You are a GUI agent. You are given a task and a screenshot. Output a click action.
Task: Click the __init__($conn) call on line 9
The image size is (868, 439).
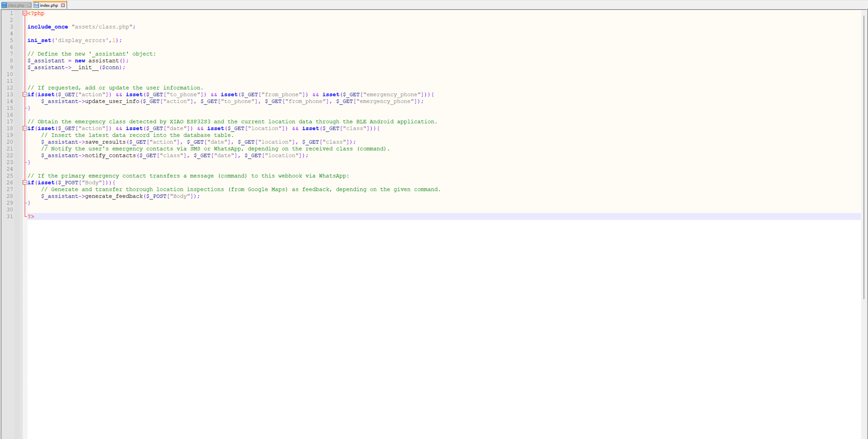pos(98,68)
